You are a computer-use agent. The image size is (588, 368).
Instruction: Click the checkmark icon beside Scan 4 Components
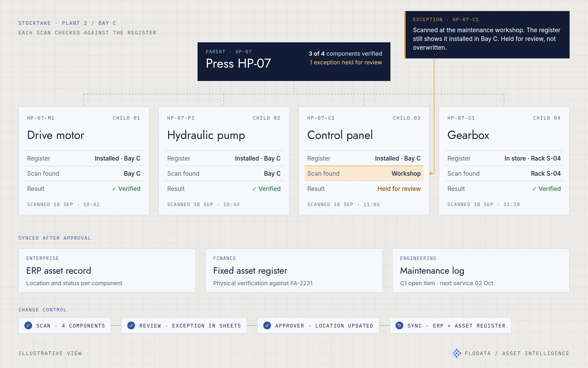pyautogui.click(x=28, y=325)
